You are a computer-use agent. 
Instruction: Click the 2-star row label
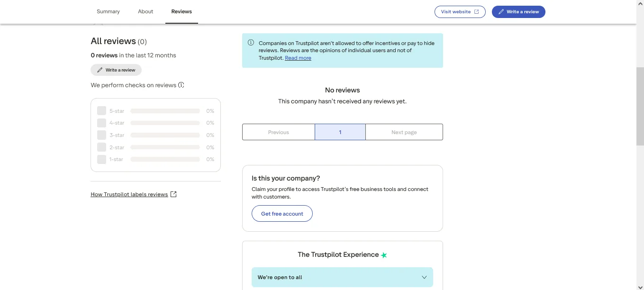coord(117,147)
